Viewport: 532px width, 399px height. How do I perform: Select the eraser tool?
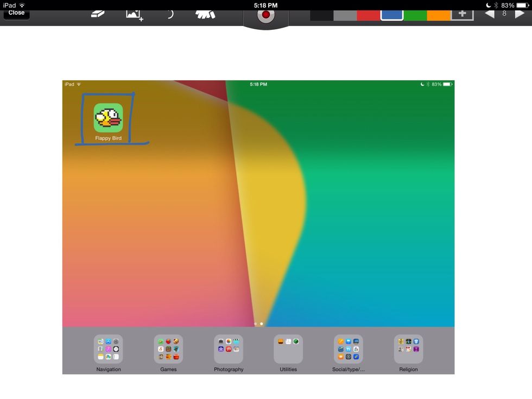click(x=98, y=14)
